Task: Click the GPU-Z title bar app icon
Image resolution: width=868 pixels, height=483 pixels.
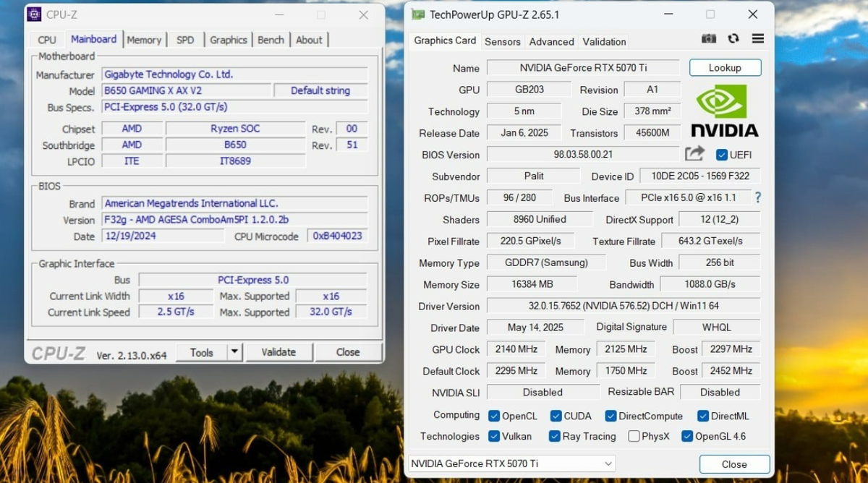Action: 417,14
